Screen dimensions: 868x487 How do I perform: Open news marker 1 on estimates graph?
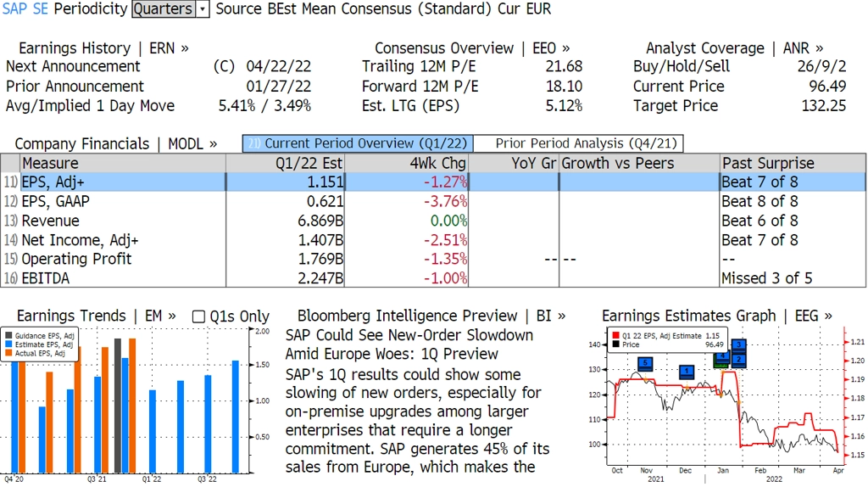point(687,372)
